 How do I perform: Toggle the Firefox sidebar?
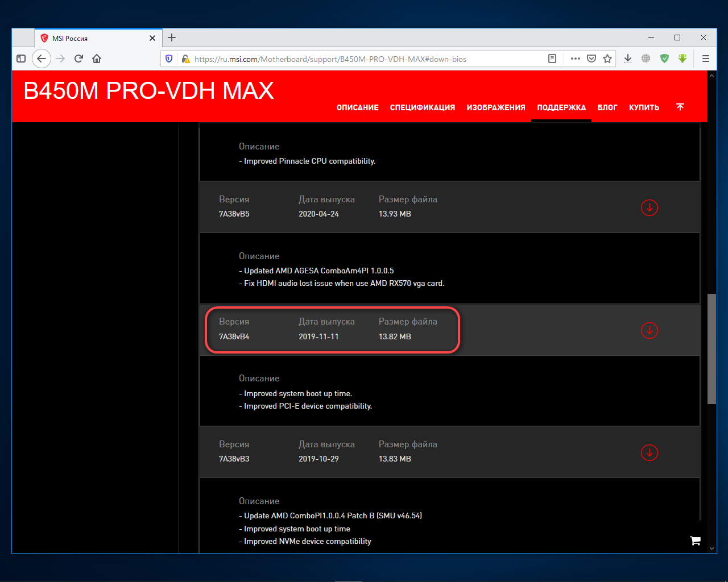point(21,59)
